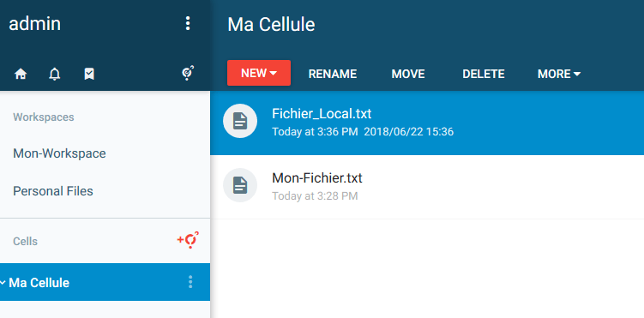This screenshot has height=318, width=644.
Task: Open Ma Cellule options three-dot menu
Action: click(x=190, y=282)
